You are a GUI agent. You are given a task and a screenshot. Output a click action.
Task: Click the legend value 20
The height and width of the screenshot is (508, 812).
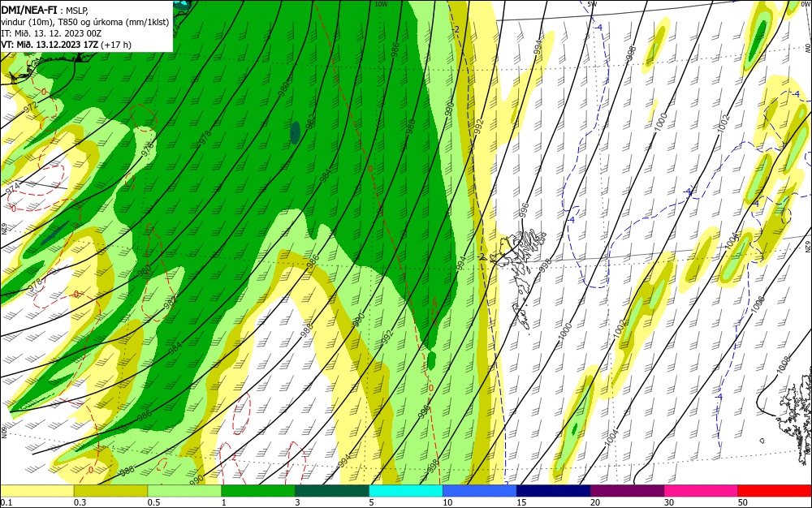[595, 502]
